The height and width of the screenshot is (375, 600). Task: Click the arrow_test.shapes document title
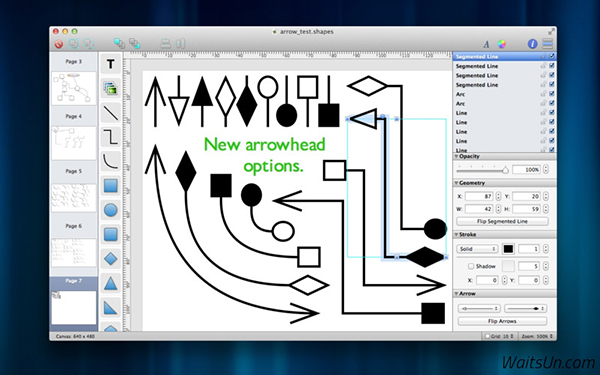307,32
